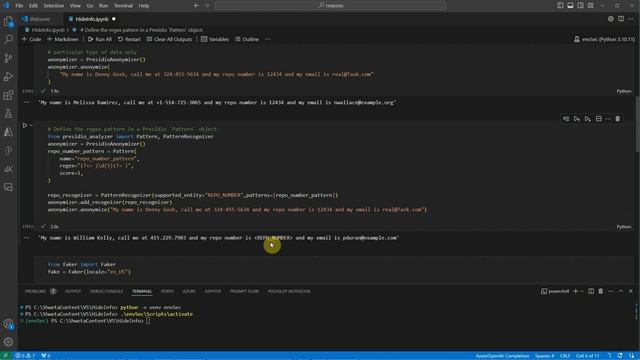Open the Run menu
The width and height of the screenshot is (640, 360).
coord(104,6)
